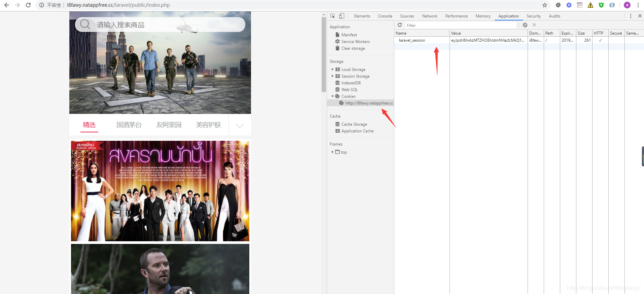Select the 国酒茅台 category tab

coord(129,125)
